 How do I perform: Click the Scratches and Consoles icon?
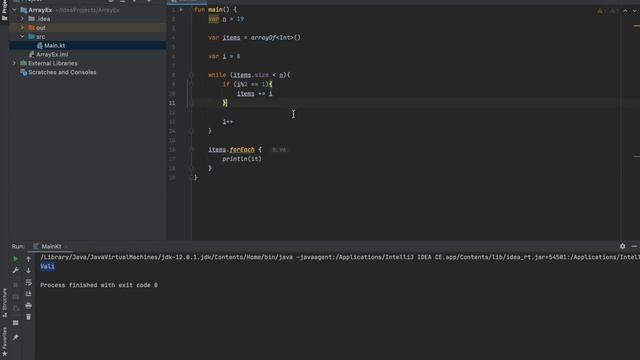pyautogui.click(x=24, y=72)
